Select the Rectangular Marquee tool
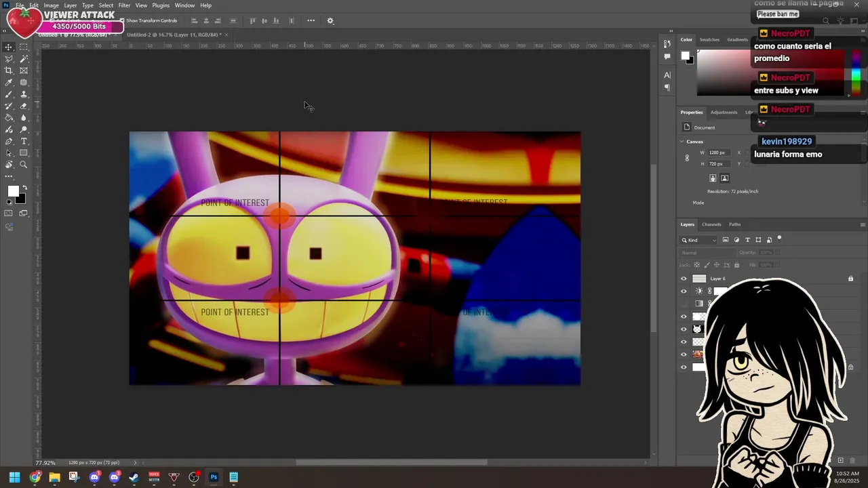This screenshot has width=868, height=488. 24,47
